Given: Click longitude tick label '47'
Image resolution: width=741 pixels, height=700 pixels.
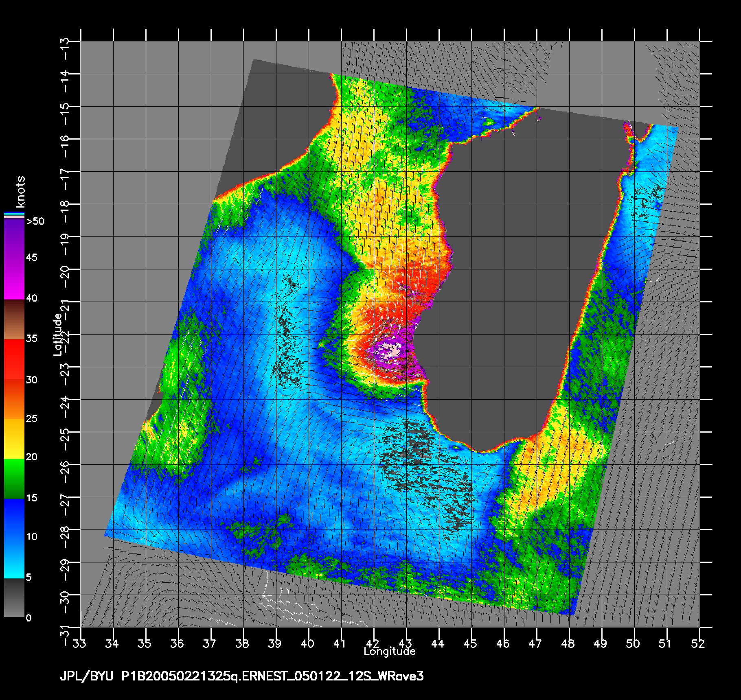Looking at the screenshot, I should point(536,643).
